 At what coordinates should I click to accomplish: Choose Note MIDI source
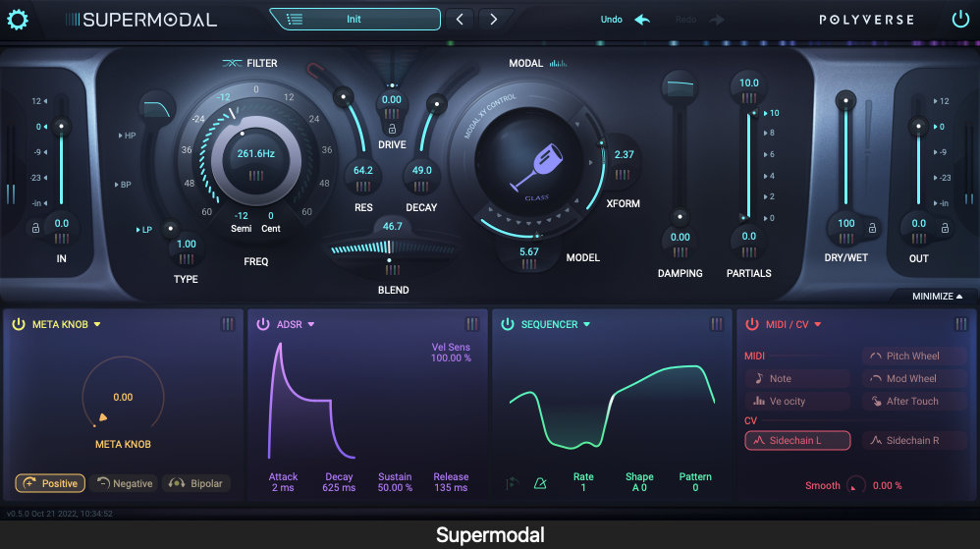[x=797, y=378]
